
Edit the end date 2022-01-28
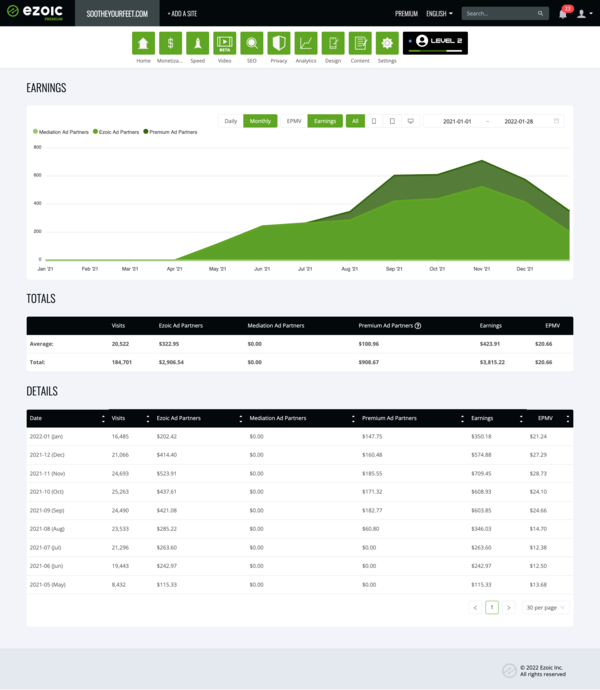(519, 121)
